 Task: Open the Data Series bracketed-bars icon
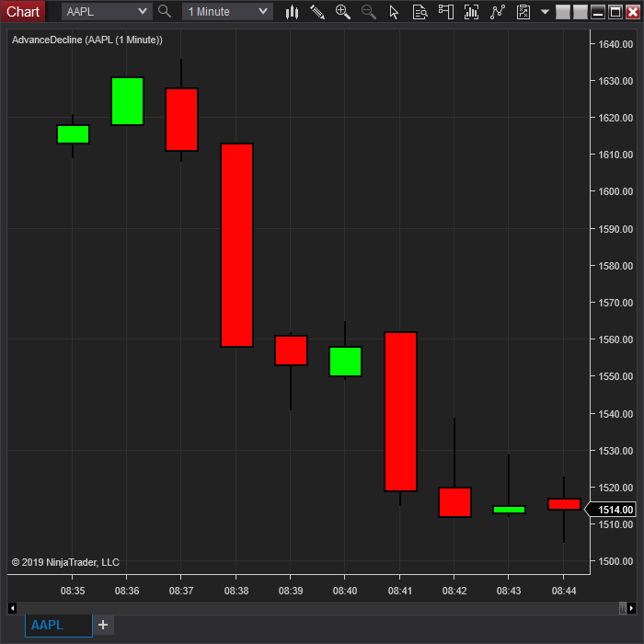coord(471,12)
